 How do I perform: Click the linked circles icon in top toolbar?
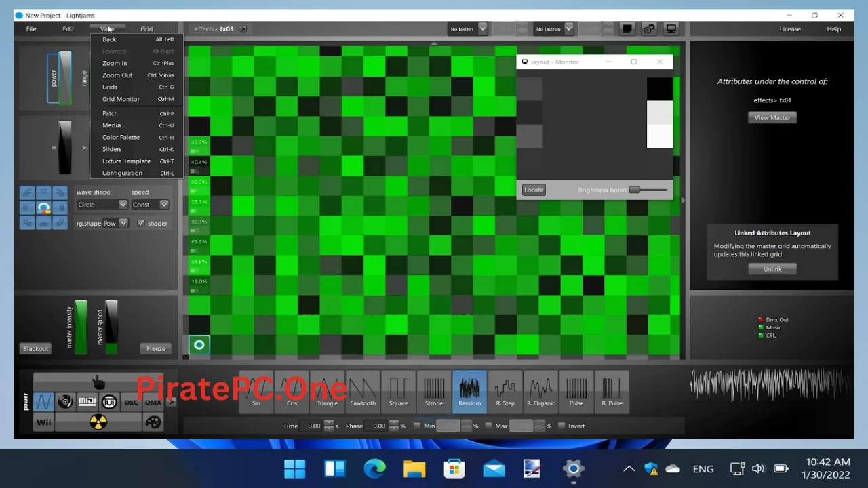click(x=649, y=28)
